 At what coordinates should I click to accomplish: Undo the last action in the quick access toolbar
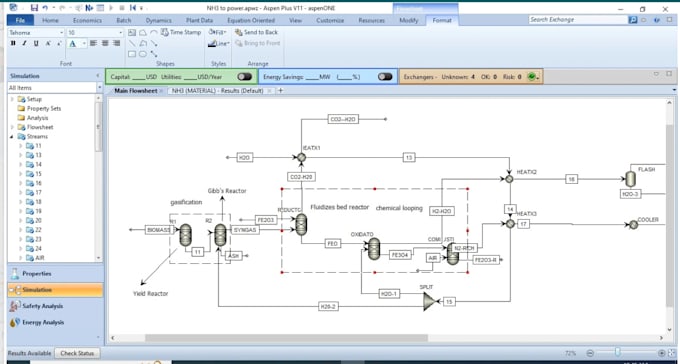(x=45, y=8)
